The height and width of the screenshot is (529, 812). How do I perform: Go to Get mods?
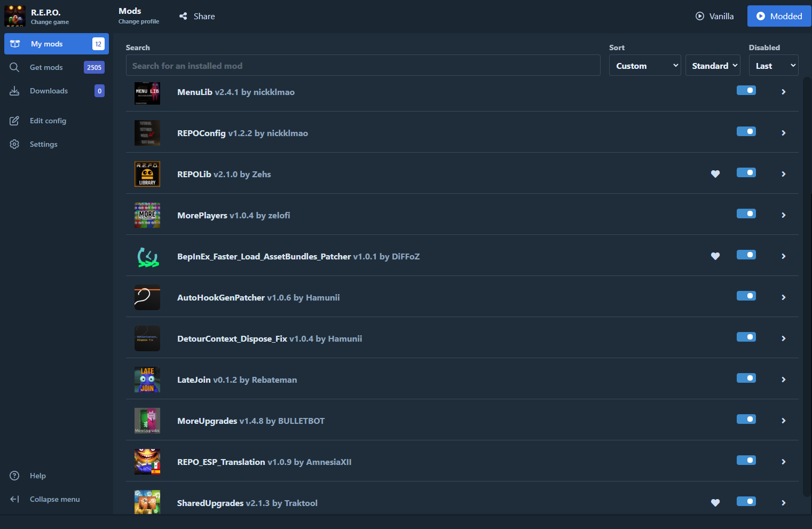[57, 67]
